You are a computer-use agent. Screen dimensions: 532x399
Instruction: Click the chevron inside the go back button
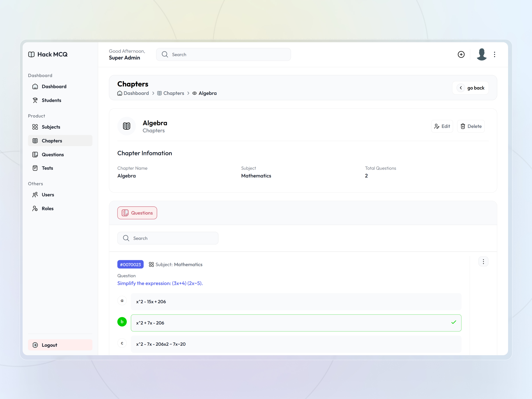(x=461, y=88)
